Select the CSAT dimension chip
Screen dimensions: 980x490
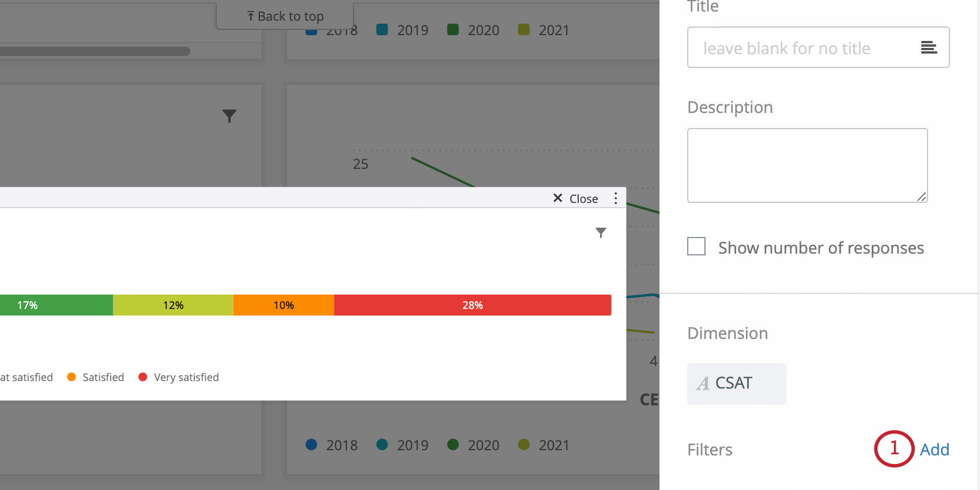click(x=736, y=383)
